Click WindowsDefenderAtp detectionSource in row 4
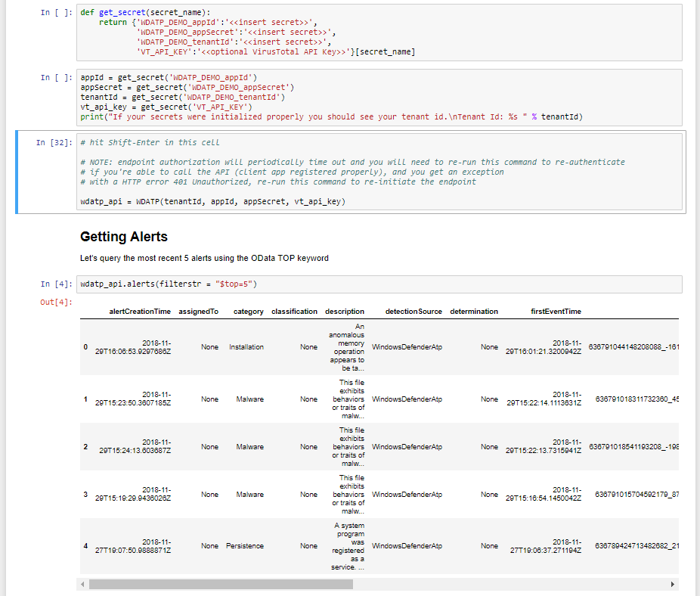Image resolution: width=700 pixels, height=596 pixels. point(407,546)
